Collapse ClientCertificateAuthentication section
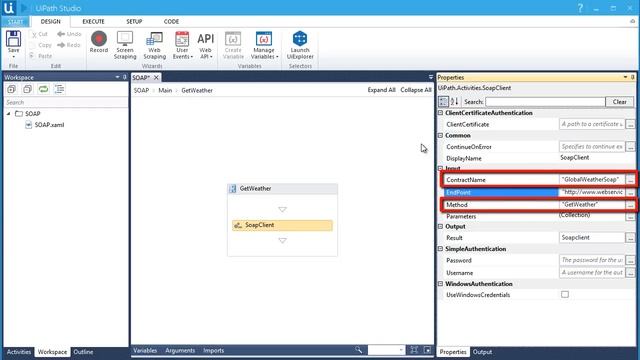The image size is (640, 360). pyautogui.click(x=440, y=113)
